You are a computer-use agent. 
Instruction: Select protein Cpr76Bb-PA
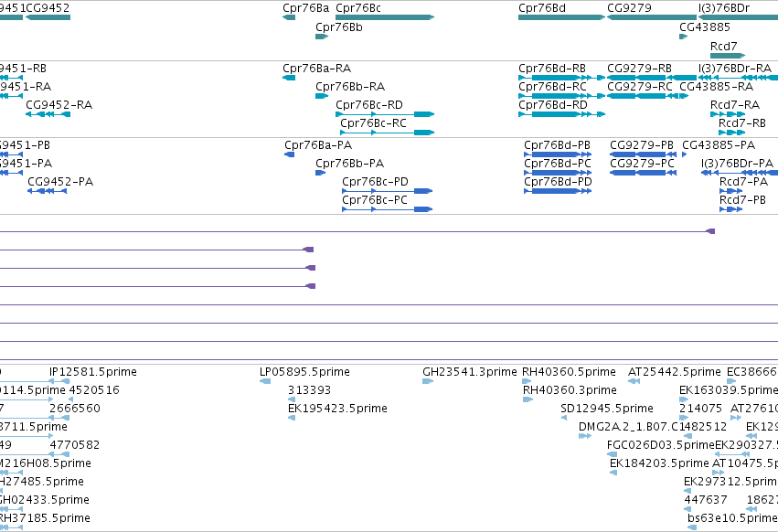(x=321, y=173)
